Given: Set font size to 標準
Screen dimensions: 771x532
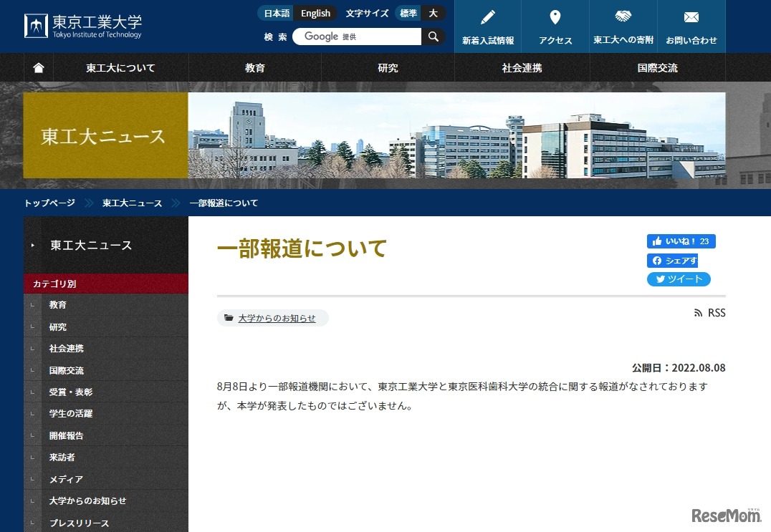Looking at the screenshot, I should pyautogui.click(x=408, y=13).
